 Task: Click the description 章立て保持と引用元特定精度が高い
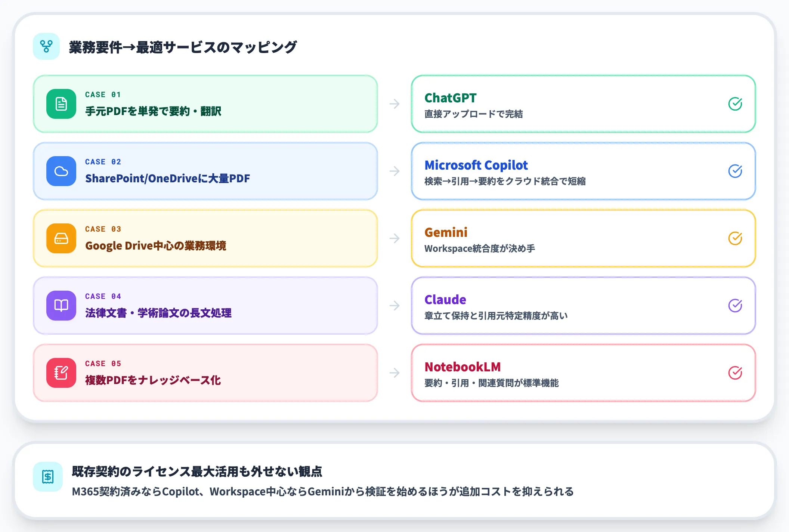click(496, 316)
